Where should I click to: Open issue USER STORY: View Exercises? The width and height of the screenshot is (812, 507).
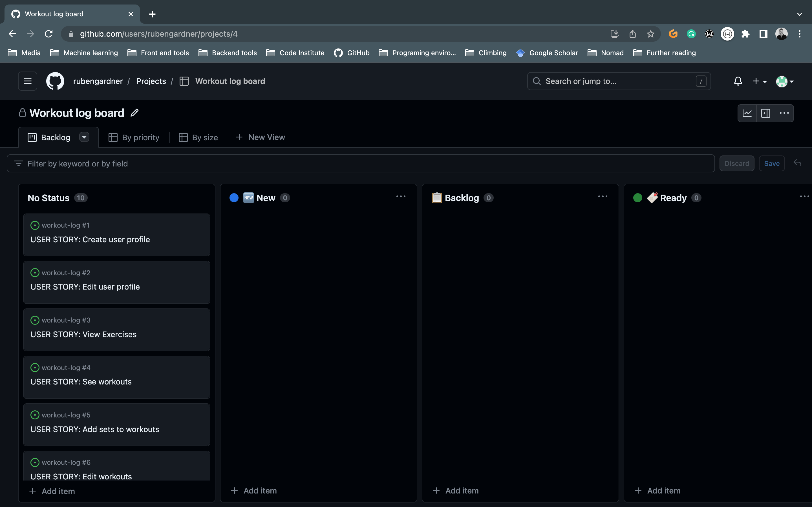[x=83, y=334]
